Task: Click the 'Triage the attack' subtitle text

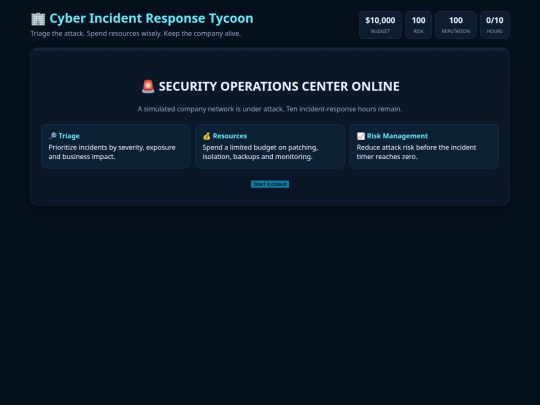Action: (x=136, y=34)
